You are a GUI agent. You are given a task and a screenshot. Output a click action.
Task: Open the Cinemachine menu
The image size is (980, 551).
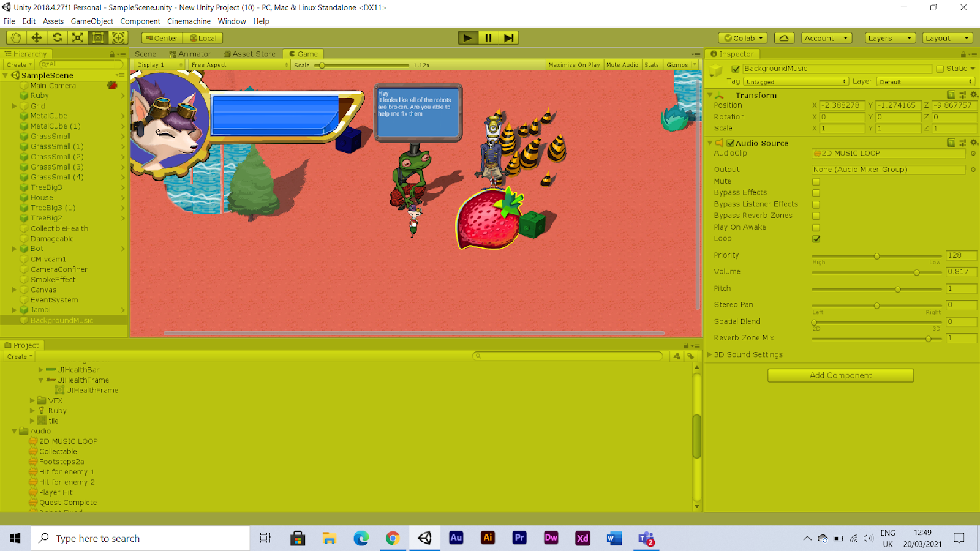189,21
